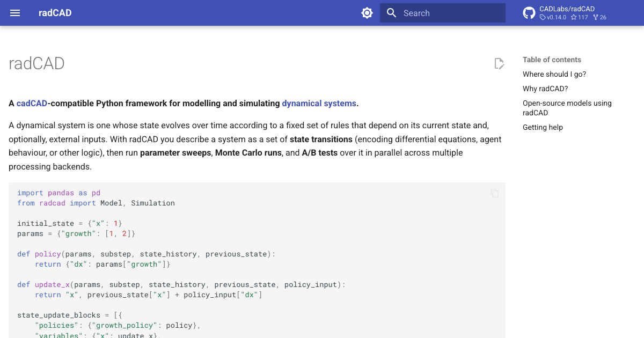Click the 'import pandas as pd' code line
The image size is (644, 338).
point(58,193)
